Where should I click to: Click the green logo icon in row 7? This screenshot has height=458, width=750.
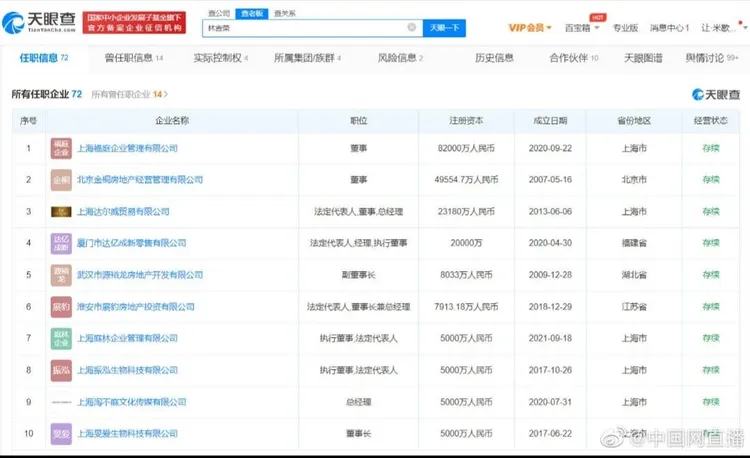click(x=61, y=338)
